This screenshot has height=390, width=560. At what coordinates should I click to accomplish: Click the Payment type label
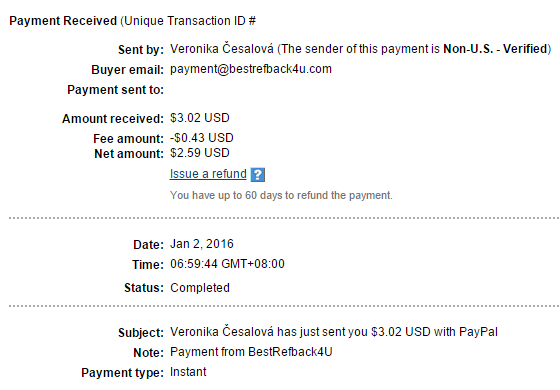tap(122, 372)
